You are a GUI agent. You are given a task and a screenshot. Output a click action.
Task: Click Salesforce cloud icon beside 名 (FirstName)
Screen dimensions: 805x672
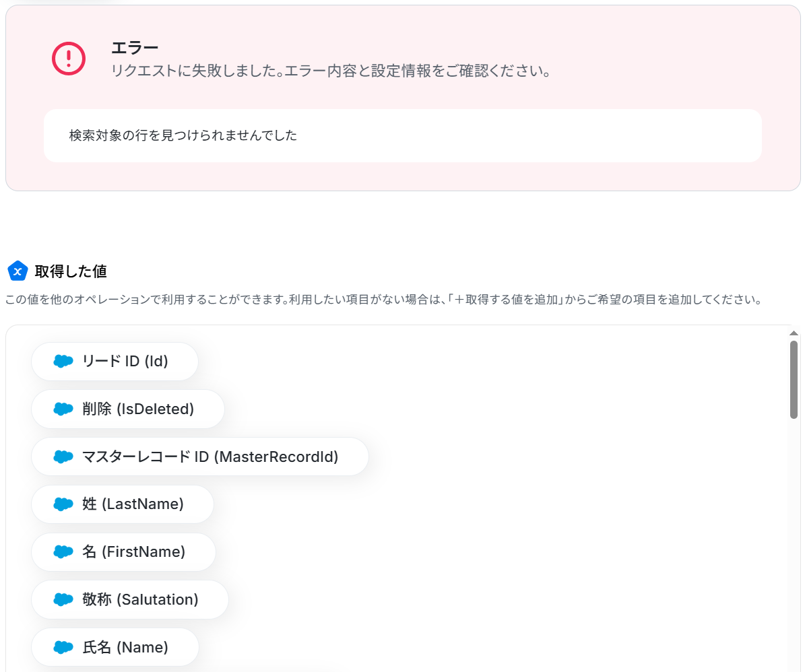[63, 552]
